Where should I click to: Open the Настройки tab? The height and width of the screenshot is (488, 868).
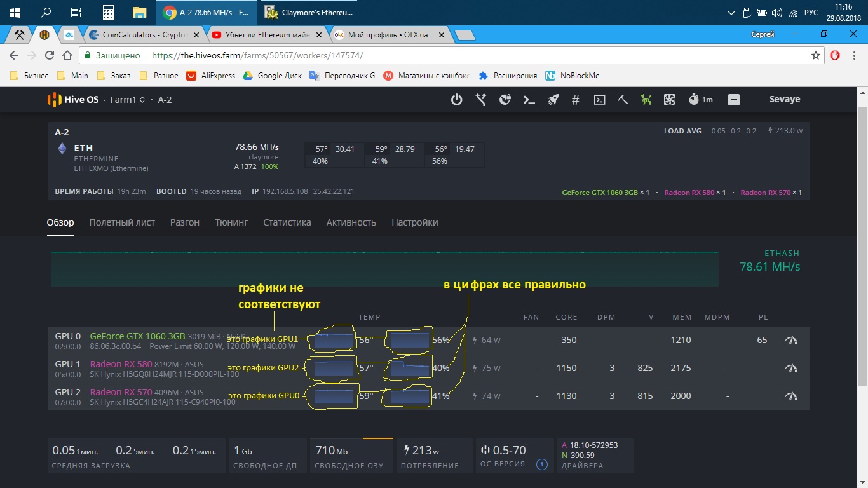click(414, 222)
